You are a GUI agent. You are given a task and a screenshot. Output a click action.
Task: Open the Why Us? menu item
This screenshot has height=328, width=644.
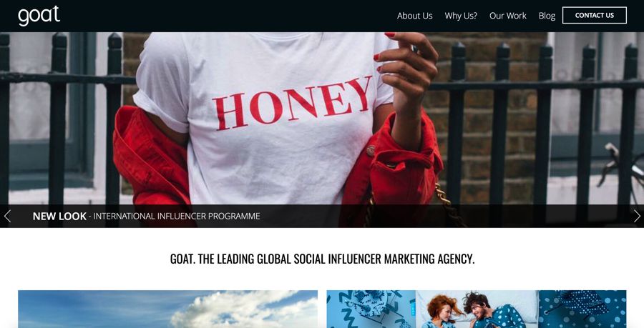tap(461, 16)
